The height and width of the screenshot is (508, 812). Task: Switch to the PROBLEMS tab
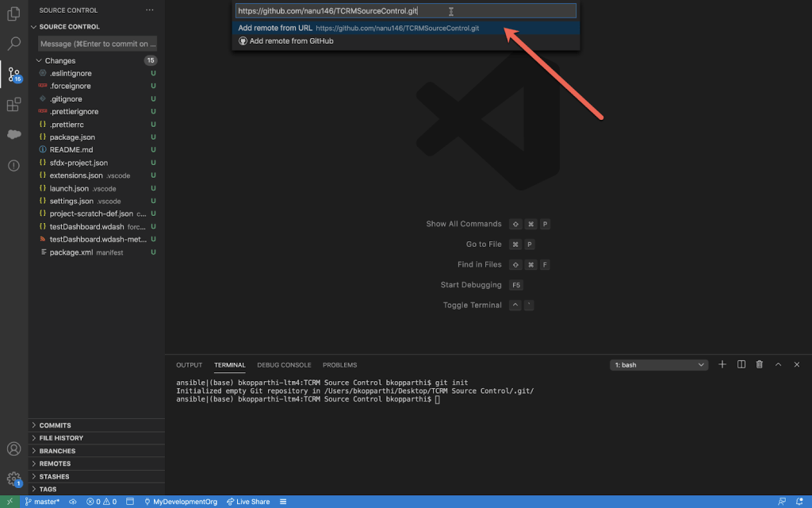339,365
